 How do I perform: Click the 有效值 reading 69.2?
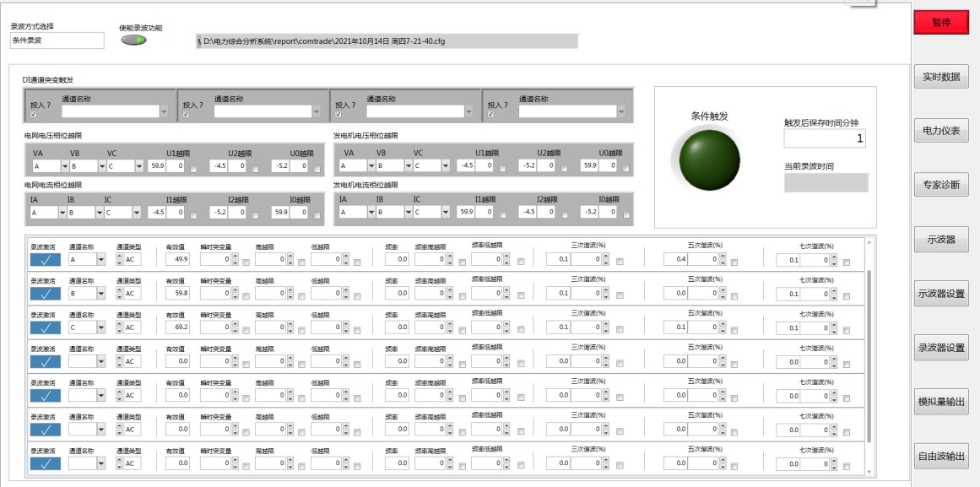(x=177, y=327)
